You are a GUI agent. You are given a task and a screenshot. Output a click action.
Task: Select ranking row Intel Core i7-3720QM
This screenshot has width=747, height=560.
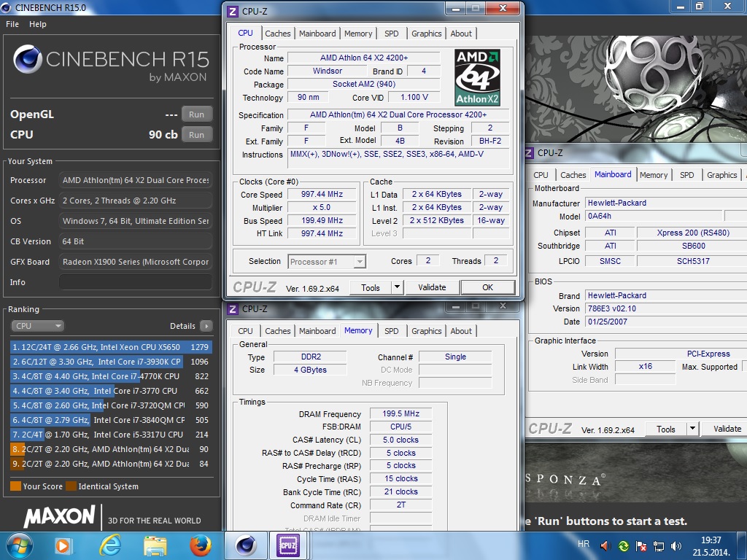tap(111, 405)
